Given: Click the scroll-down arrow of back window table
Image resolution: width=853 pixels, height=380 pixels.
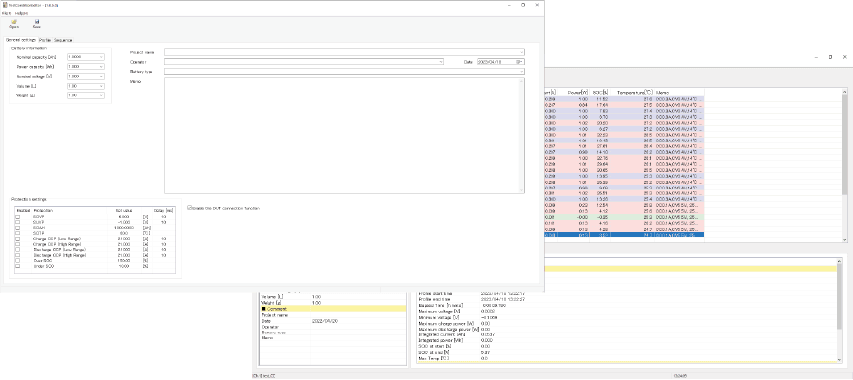Looking at the screenshot, I should point(844,240).
